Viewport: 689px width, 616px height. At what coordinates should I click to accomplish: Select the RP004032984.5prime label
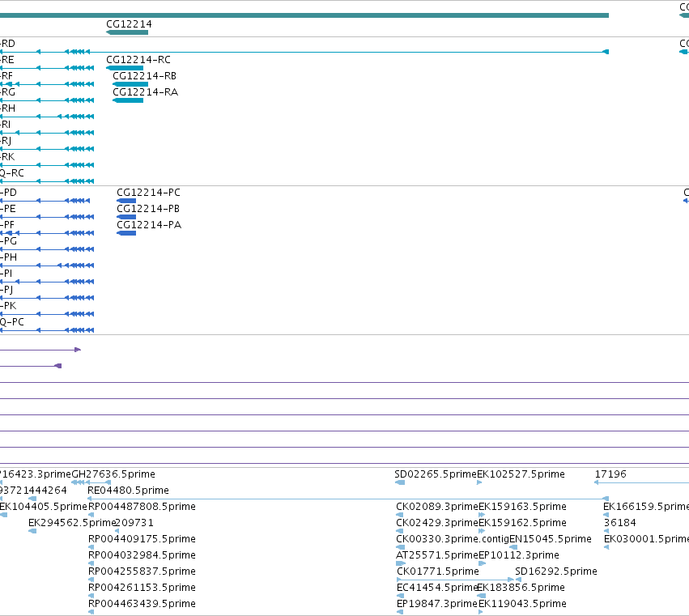142,555
